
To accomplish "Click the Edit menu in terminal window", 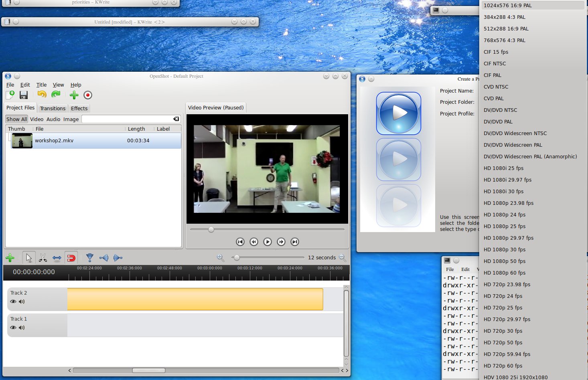I will [x=465, y=269].
